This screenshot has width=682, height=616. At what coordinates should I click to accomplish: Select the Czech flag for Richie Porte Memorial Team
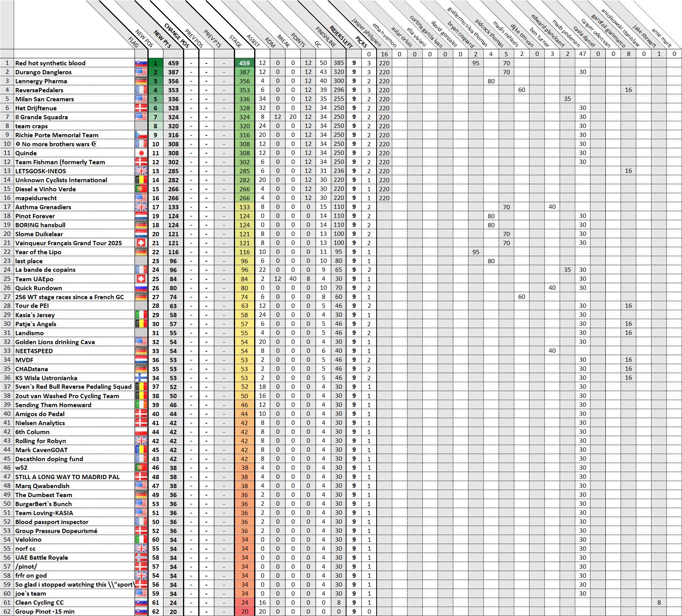[x=141, y=135]
